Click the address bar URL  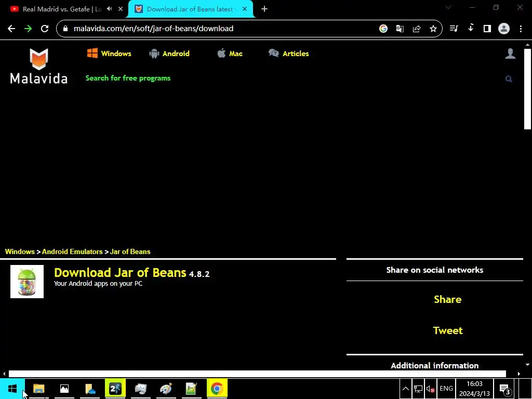coord(153,29)
